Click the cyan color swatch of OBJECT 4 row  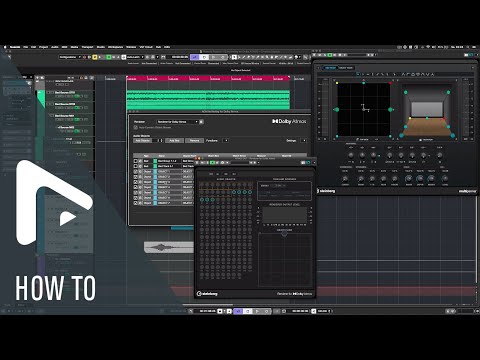click(x=155, y=187)
